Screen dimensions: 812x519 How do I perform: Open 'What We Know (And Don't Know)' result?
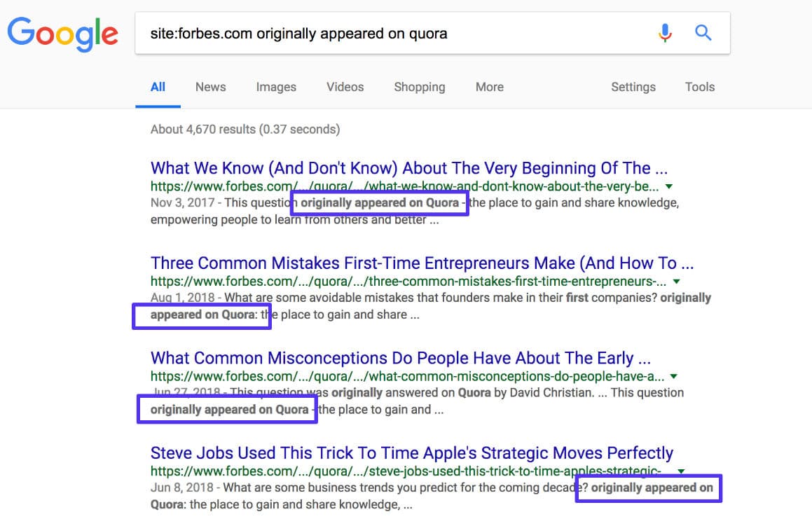click(408, 168)
